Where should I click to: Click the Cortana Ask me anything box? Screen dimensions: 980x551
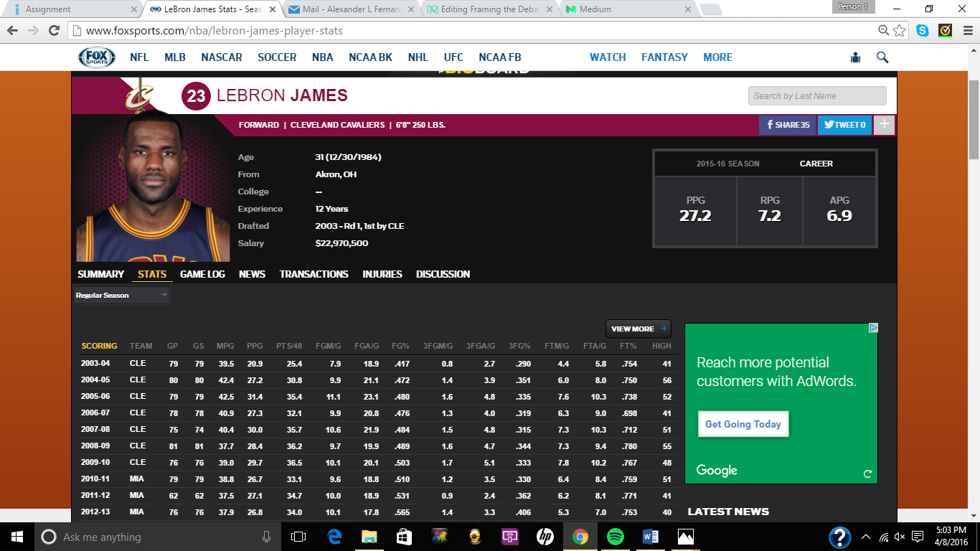[156, 537]
